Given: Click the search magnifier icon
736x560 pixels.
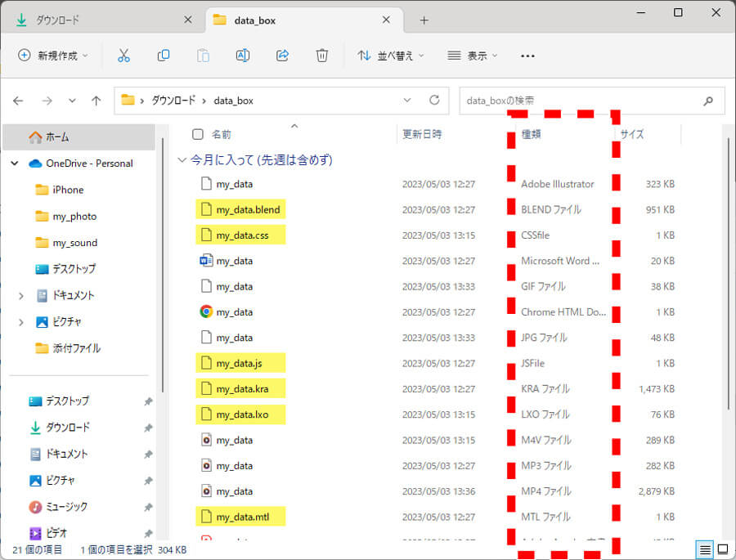Looking at the screenshot, I should pos(708,101).
